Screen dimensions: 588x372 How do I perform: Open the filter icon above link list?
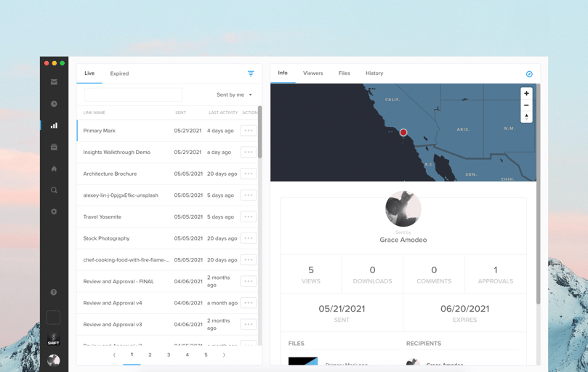(x=251, y=73)
